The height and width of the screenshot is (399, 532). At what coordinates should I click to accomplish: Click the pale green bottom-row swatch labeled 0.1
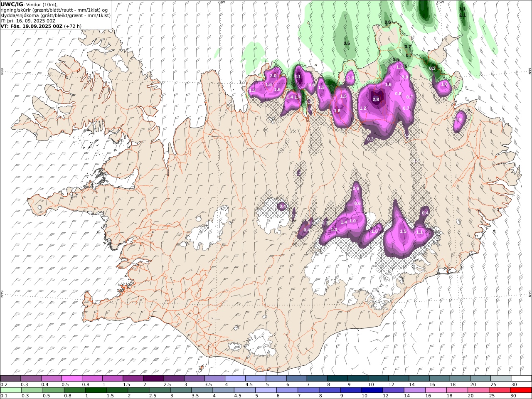click(x=11, y=390)
